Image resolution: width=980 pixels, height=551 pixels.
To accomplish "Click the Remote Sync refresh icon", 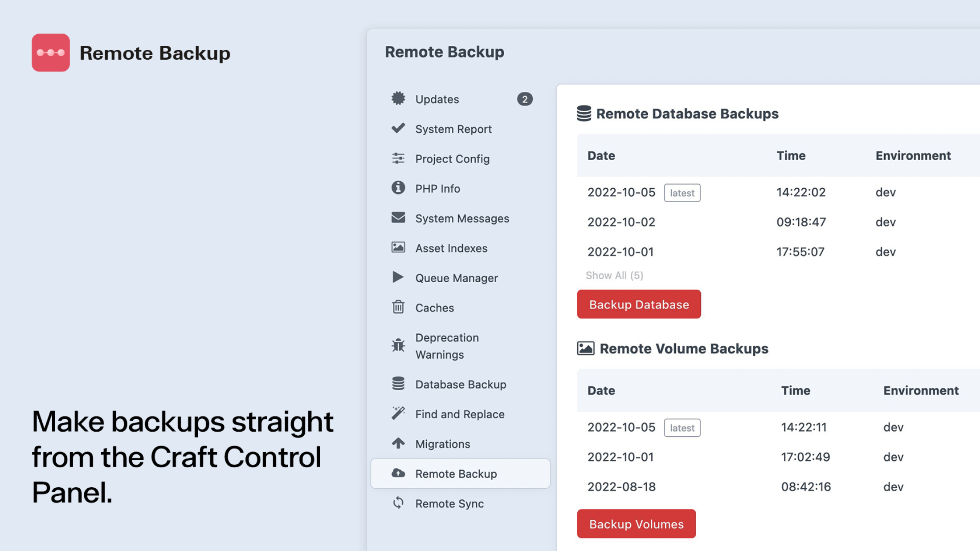I will [398, 503].
